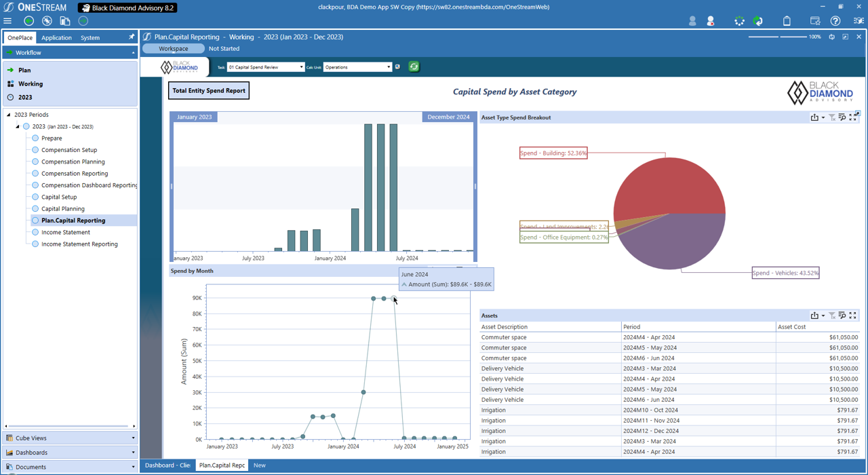
Task: Click the user icon with red X
Action: click(711, 21)
